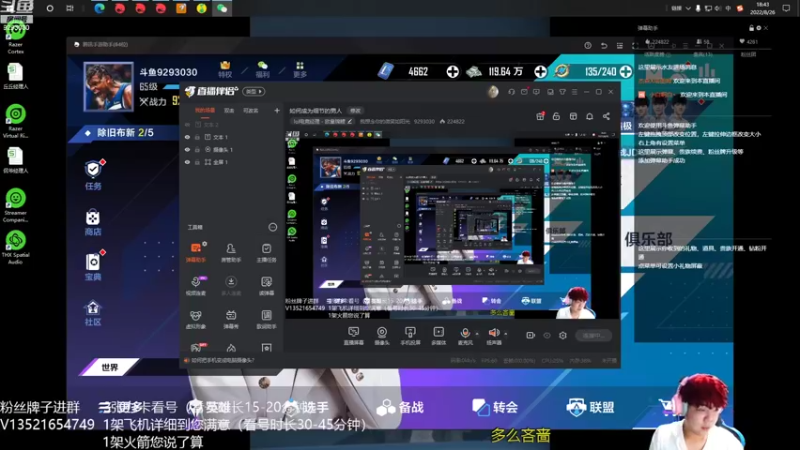
Task: Click the record video icon
Action: pyautogui.click(x=531, y=335)
